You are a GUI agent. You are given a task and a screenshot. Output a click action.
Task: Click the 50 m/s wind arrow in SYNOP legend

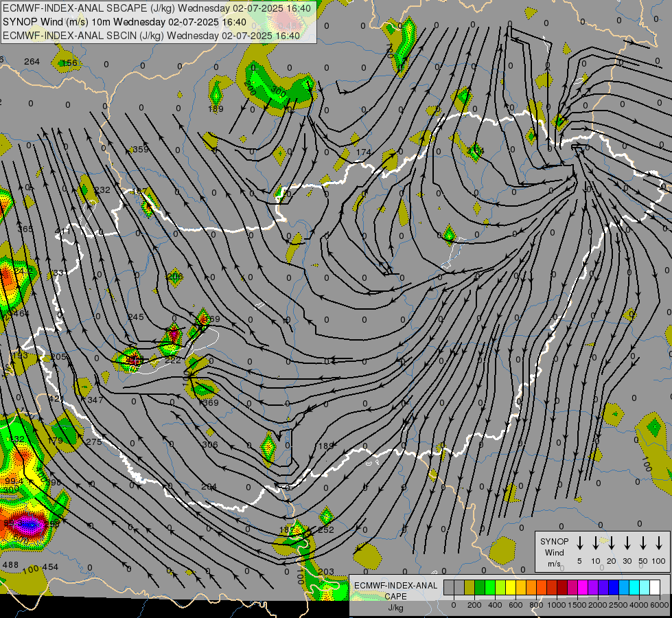tap(643, 543)
